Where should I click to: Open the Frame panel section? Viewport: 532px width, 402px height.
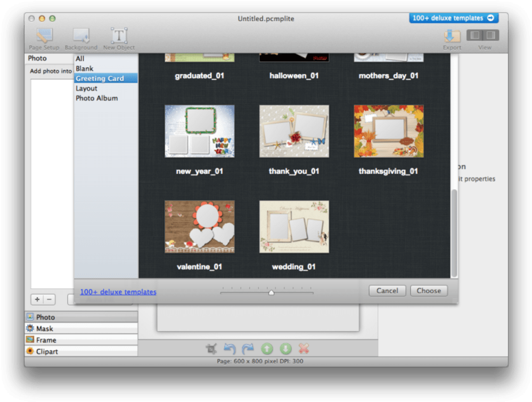(x=81, y=340)
